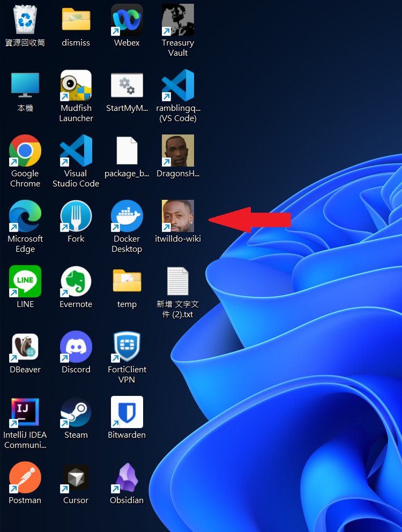This screenshot has height=532, width=402.
Task: Select the Fork shortcut
Action: click(x=76, y=216)
